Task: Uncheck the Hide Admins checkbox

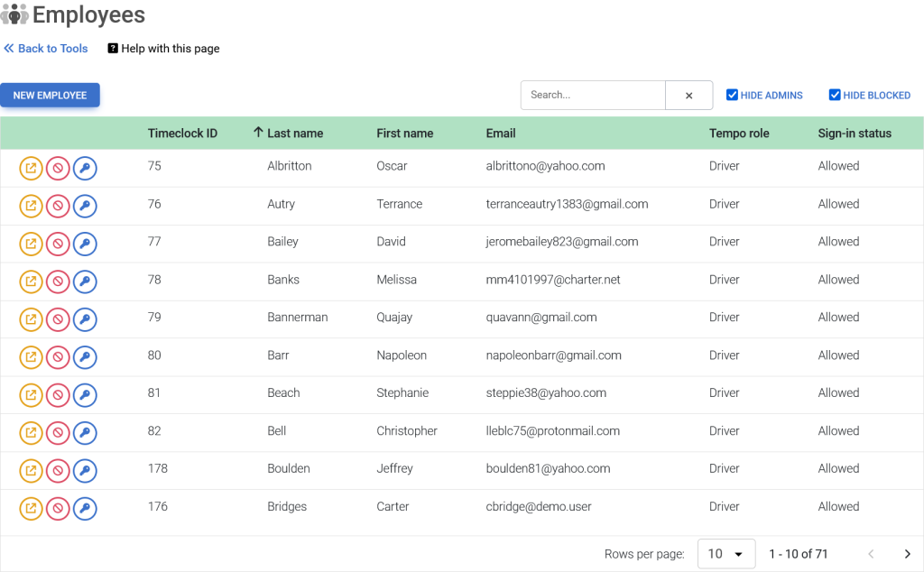Action: click(733, 95)
